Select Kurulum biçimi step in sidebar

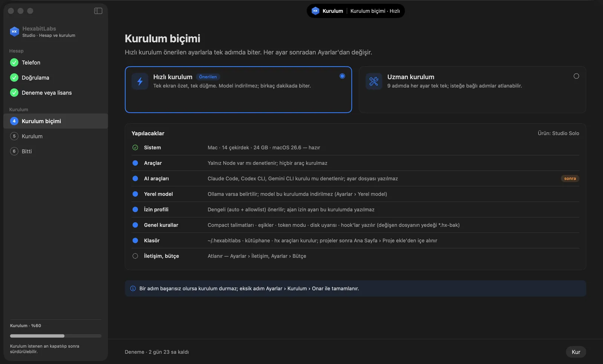56,121
